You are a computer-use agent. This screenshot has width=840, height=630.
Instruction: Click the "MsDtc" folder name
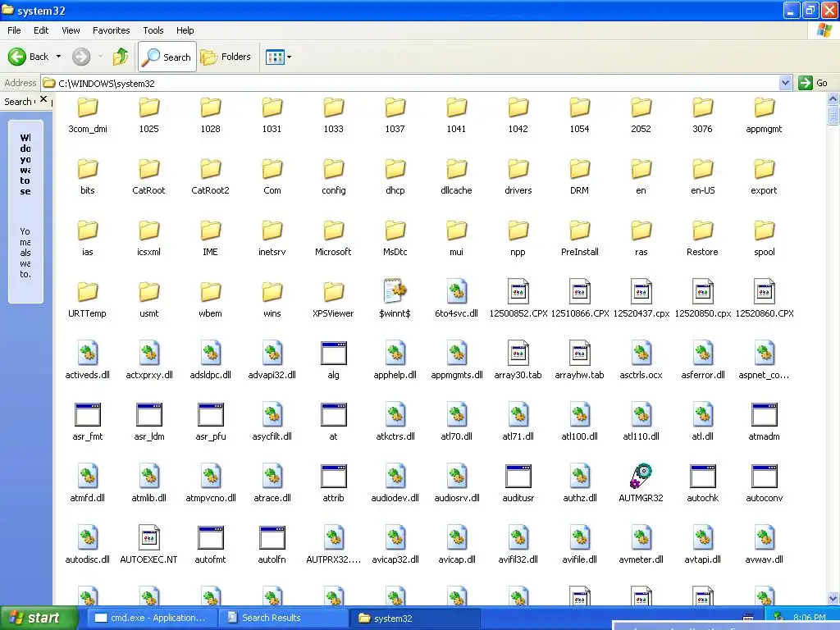click(395, 252)
